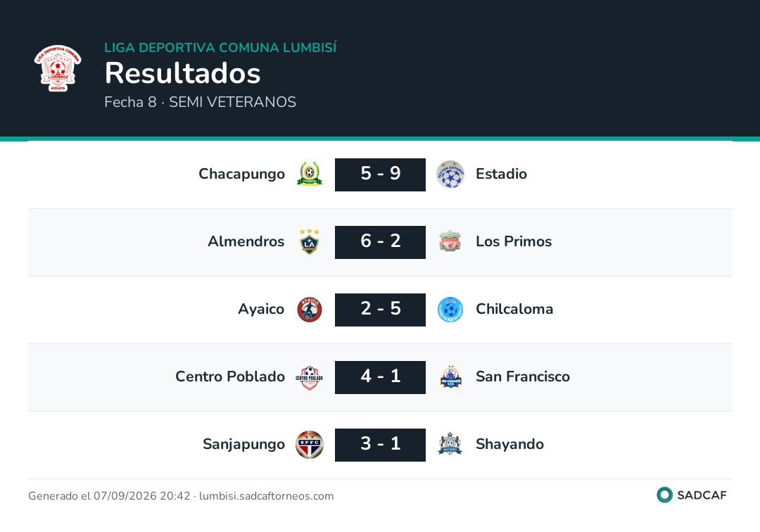Click the Centro Poblado team crest
The height and width of the screenshot is (532, 760).
[310, 377]
